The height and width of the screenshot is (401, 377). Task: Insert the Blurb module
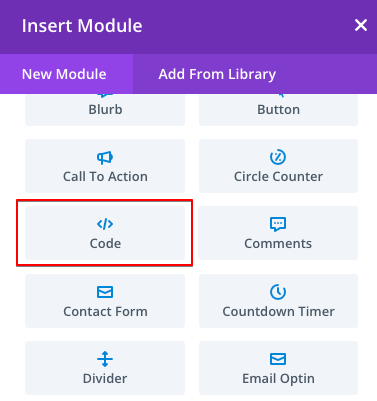pos(105,110)
